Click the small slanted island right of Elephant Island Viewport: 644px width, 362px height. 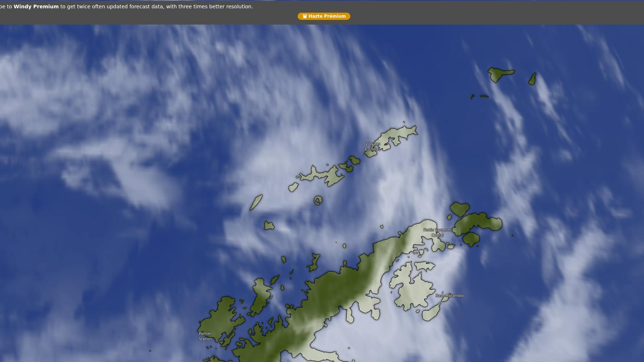532,79
